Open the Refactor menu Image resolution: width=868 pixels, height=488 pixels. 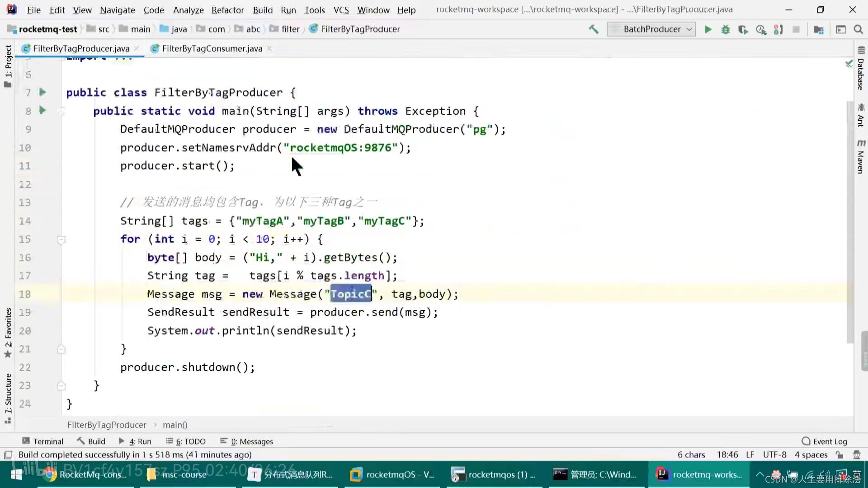(x=227, y=10)
